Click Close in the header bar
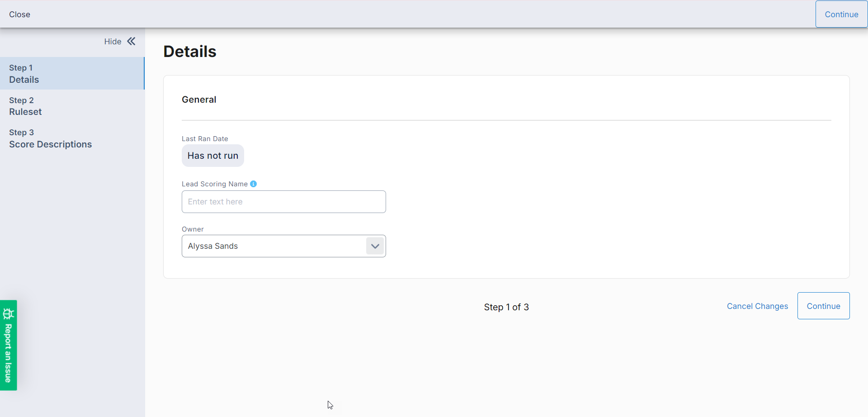The image size is (868, 417). [x=19, y=14]
